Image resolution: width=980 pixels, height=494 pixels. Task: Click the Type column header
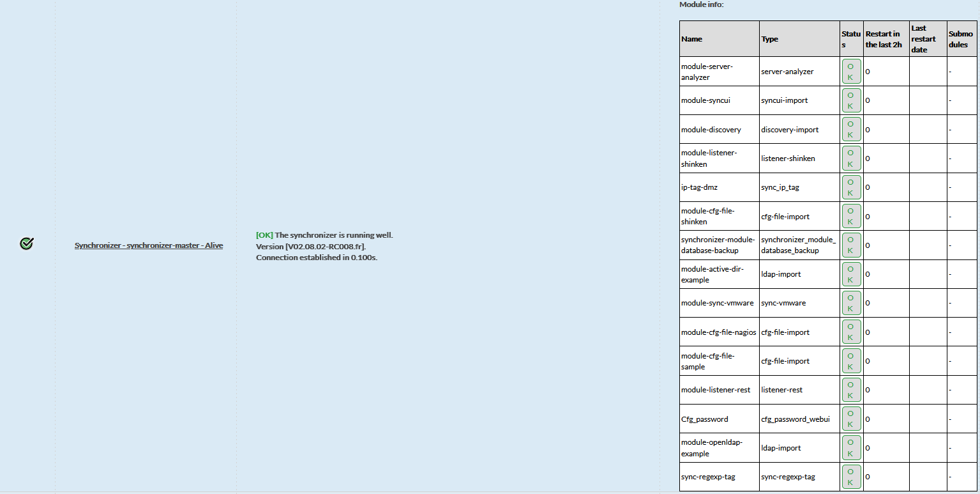coord(770,39)
